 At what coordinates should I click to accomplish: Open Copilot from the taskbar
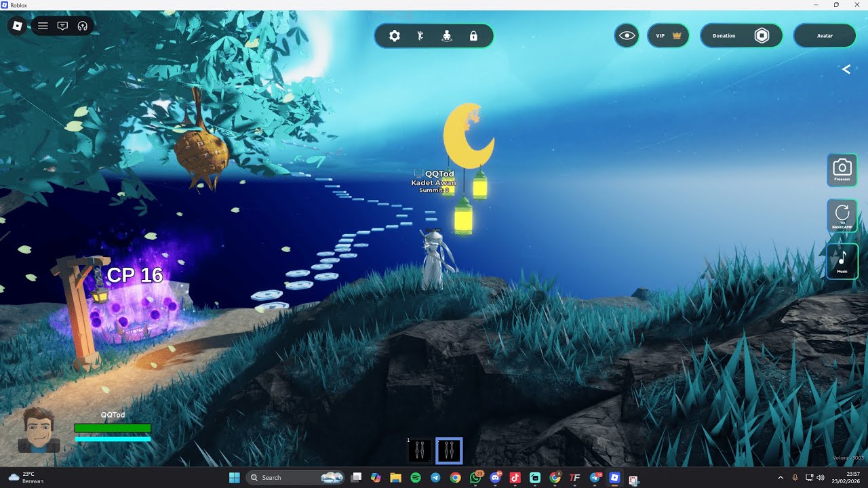(x=376, y=478)
